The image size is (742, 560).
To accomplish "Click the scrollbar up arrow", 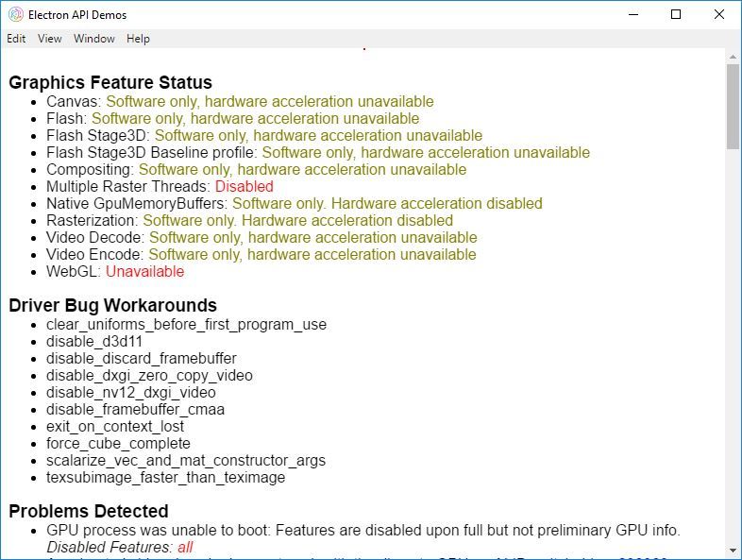I will point(734,56).
